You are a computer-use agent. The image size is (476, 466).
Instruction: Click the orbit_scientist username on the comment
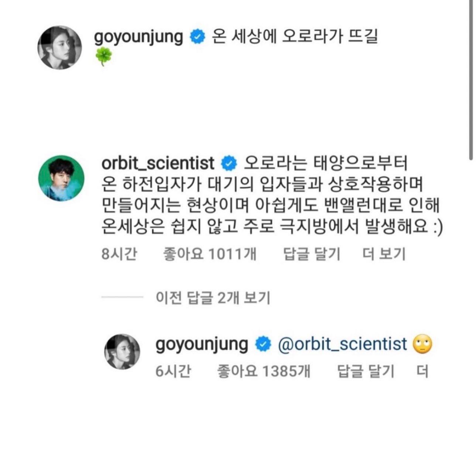click(x=158, y=163)
